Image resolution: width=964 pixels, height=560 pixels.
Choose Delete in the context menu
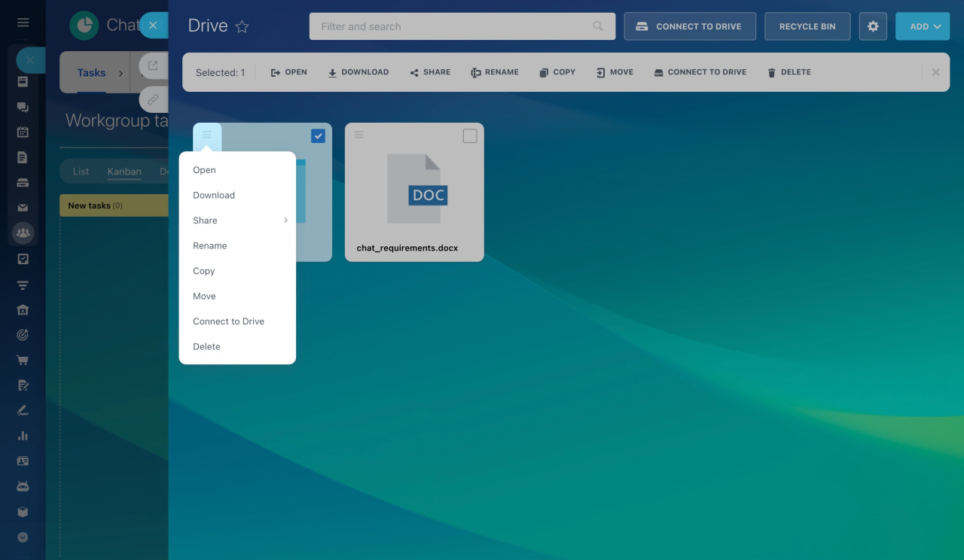pos(206,347)
